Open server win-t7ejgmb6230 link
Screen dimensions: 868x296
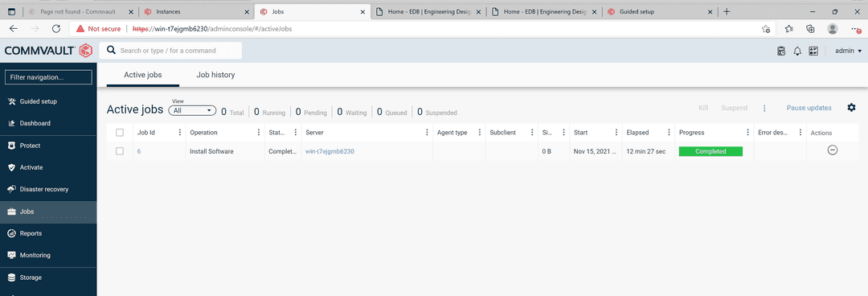pyautogui.click(x=330, y=151)
